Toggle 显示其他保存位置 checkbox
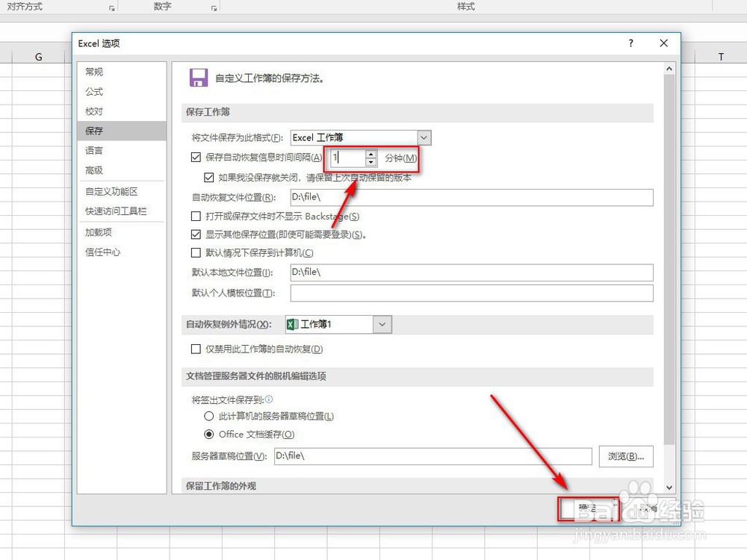The image size is (747, 560). 195,234
